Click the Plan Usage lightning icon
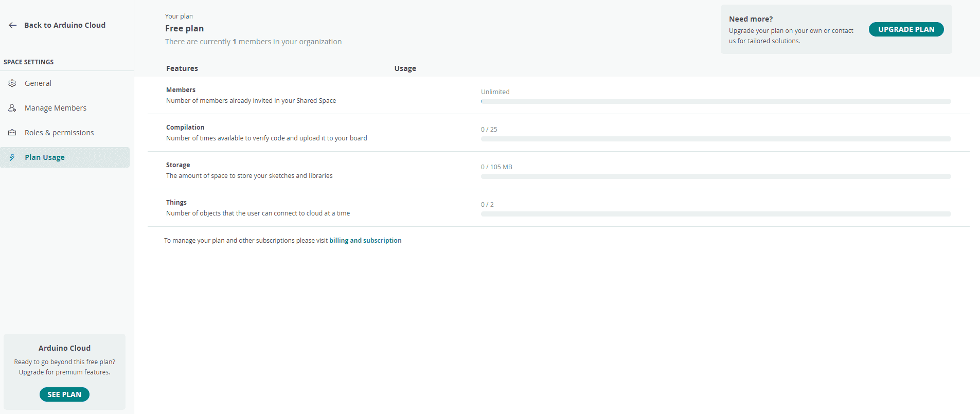The image size is (980, 414). [12, 157]
